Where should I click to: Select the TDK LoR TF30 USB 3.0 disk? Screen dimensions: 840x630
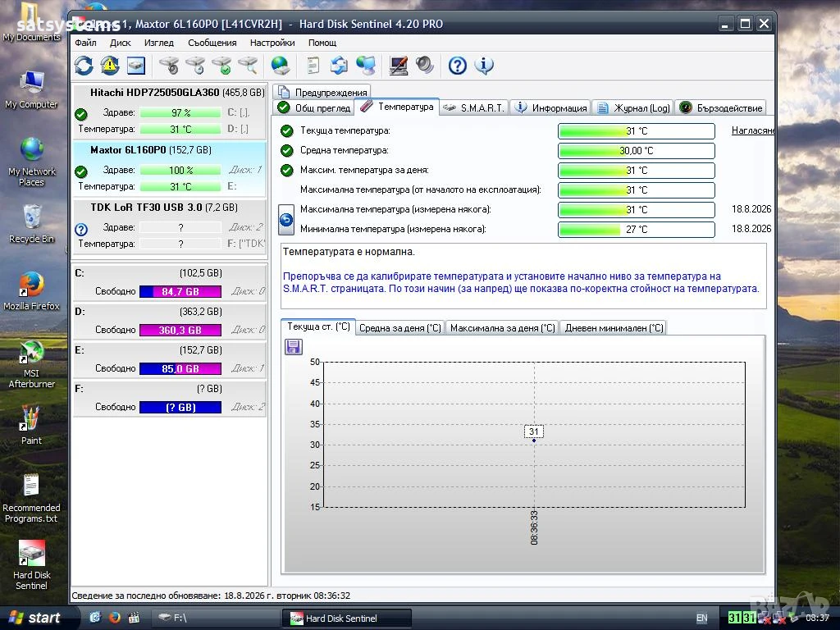coord(169,226)
